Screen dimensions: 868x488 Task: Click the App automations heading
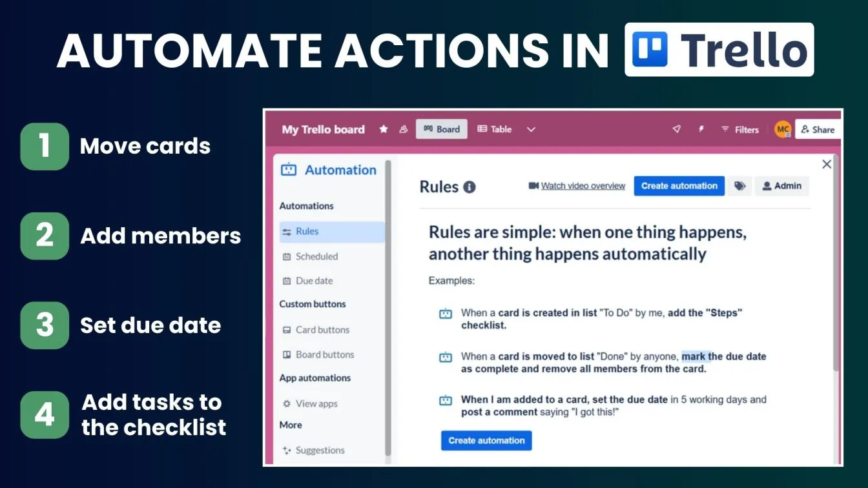pyautogui.click(x=315, y=378)
